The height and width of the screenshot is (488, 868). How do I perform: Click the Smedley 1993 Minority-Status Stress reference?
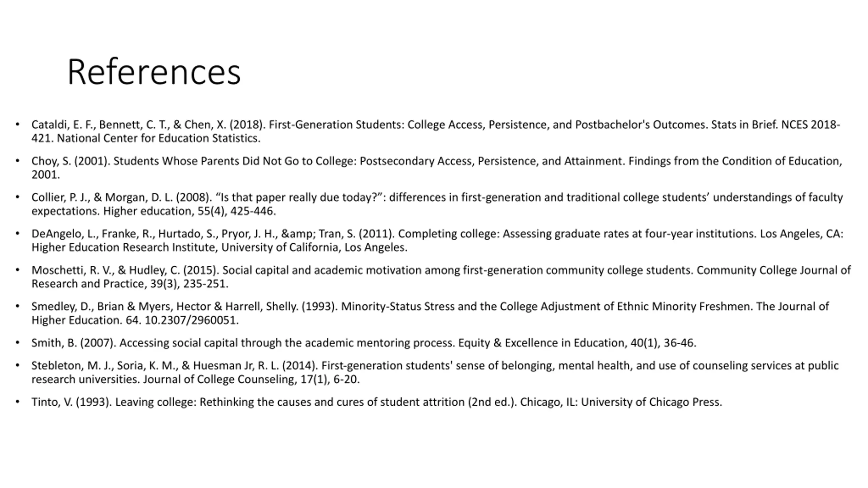[x=430, y=313]
